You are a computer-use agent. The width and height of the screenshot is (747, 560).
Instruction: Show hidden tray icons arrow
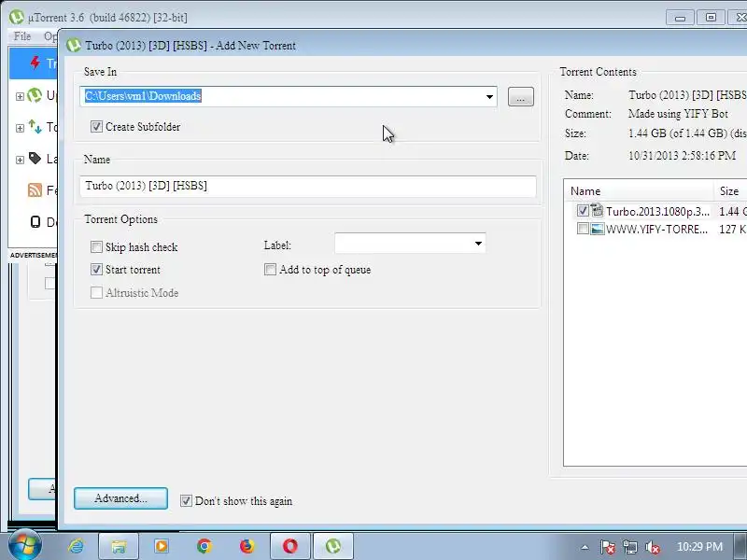[585, 547]
